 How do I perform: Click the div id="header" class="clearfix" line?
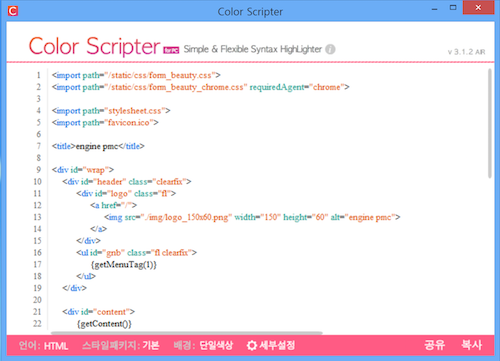[x=127, y=182]
